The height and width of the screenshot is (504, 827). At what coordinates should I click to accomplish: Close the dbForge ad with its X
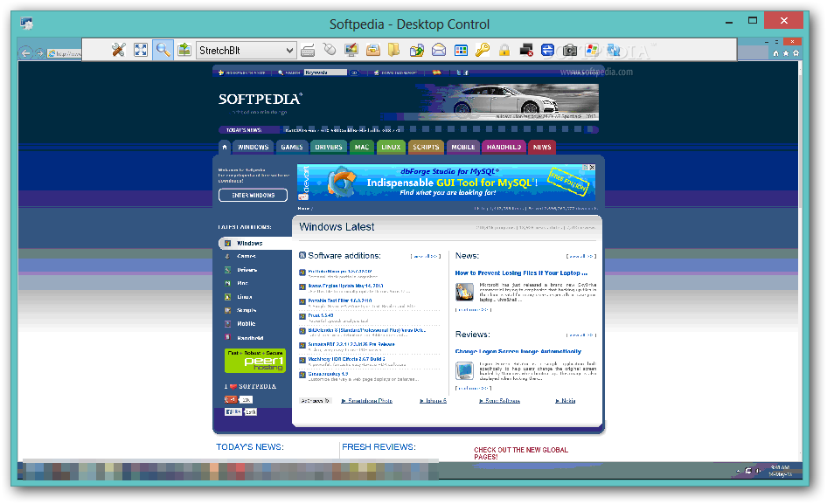(592, 167)
